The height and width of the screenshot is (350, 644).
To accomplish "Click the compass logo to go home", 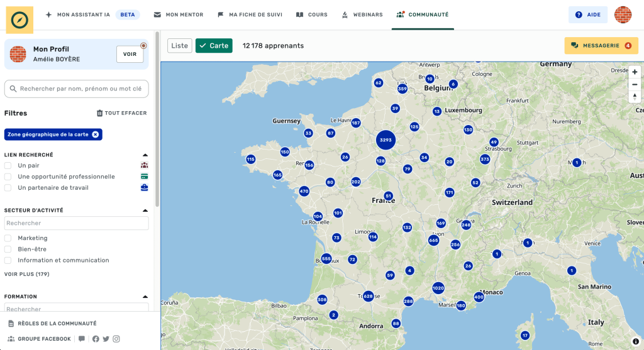I will click(19, 19).
